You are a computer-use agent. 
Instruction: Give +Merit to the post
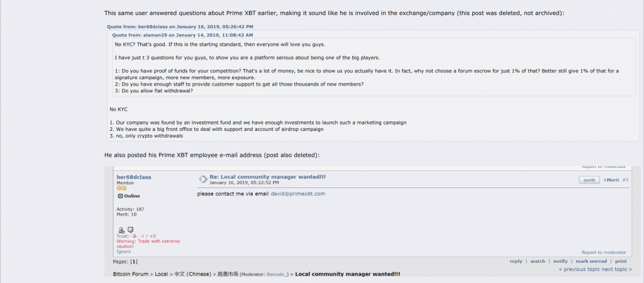click(x=611, y=180)
